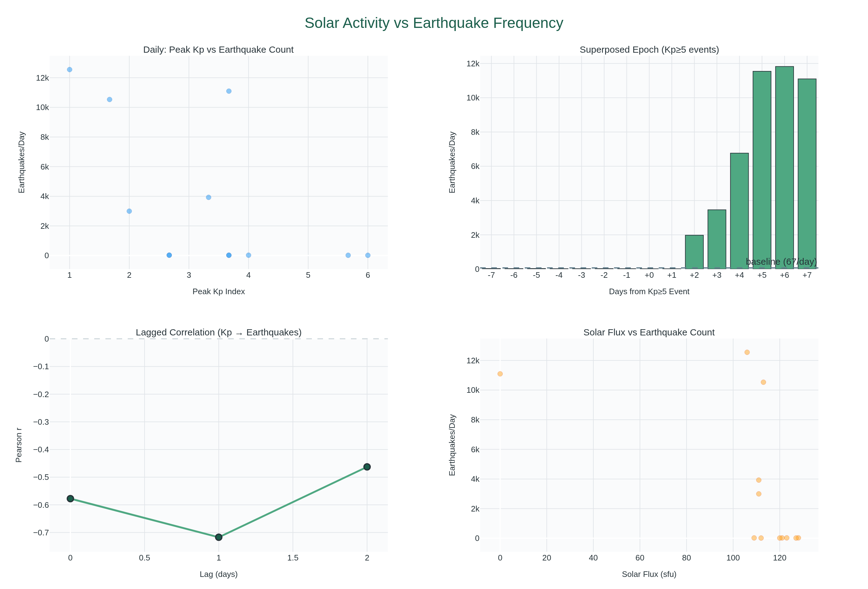Select the 'Daily: Peak Kp vs Earthquake Count' subplot title

[219, 50]
